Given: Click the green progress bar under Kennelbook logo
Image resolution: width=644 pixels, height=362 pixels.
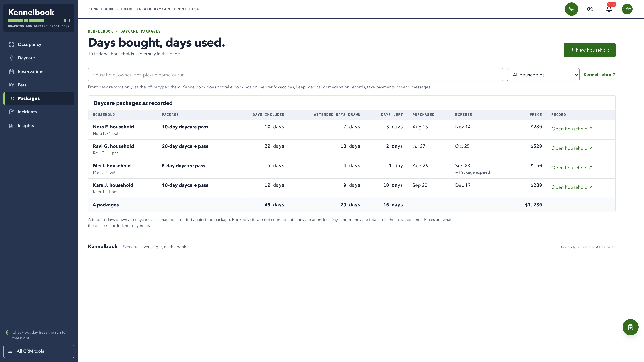Looking at the screenshot, I should pyautogui.click(x=39, y=20).
